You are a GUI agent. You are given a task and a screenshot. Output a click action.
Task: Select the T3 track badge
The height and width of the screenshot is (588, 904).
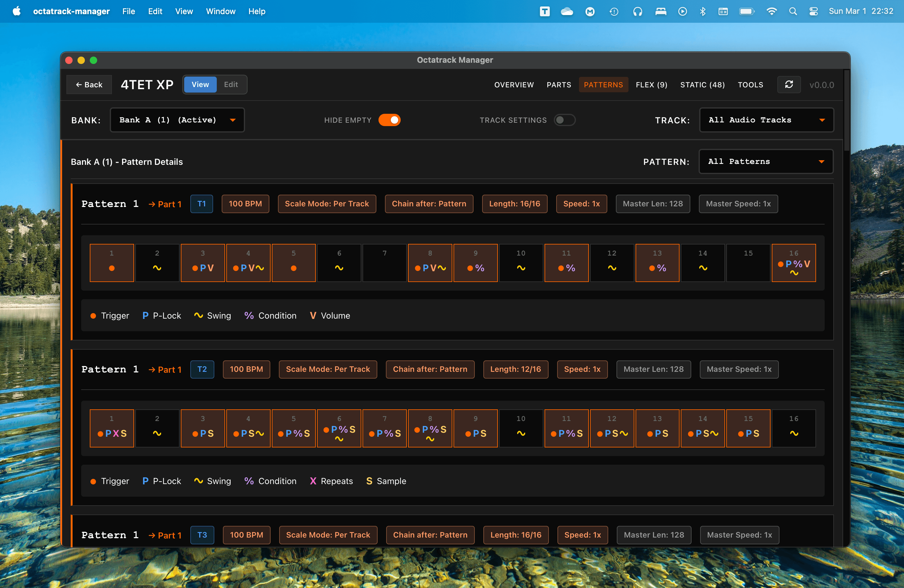point(202,535)
